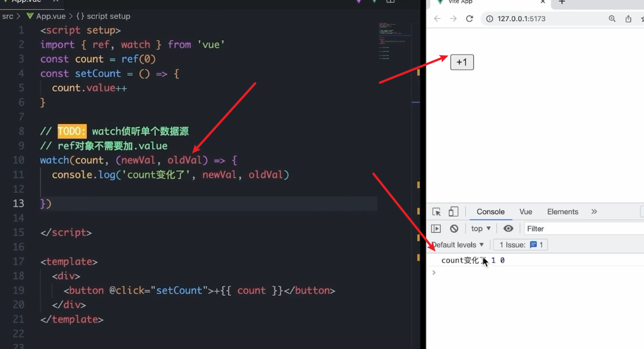Click the console prompt chevron
This screenshot has height=349, width=644.
434,273
